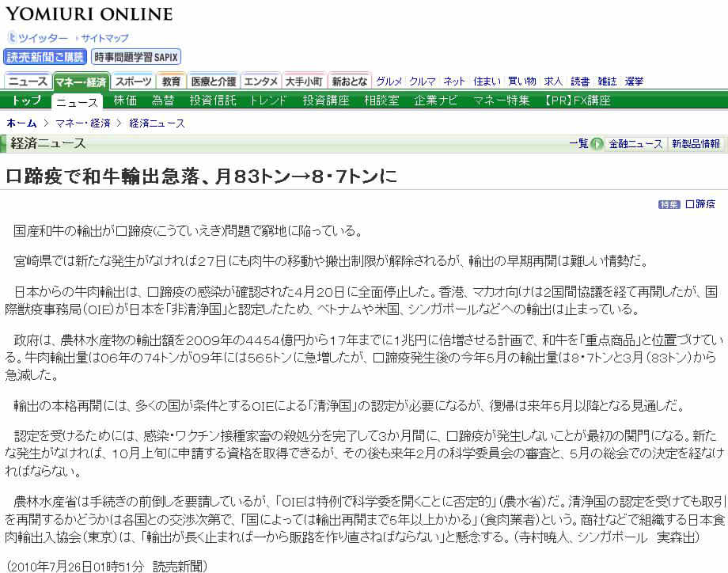Screen dimensions: 728x573
Task: Click the ホーム breadcrumb link
Action: point(21,123)
